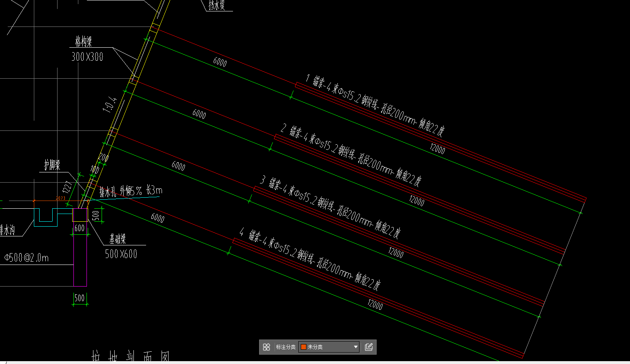The image size is (630, 364).
Task: Select the 500X600 dimension text
Action: pos(121,254)
